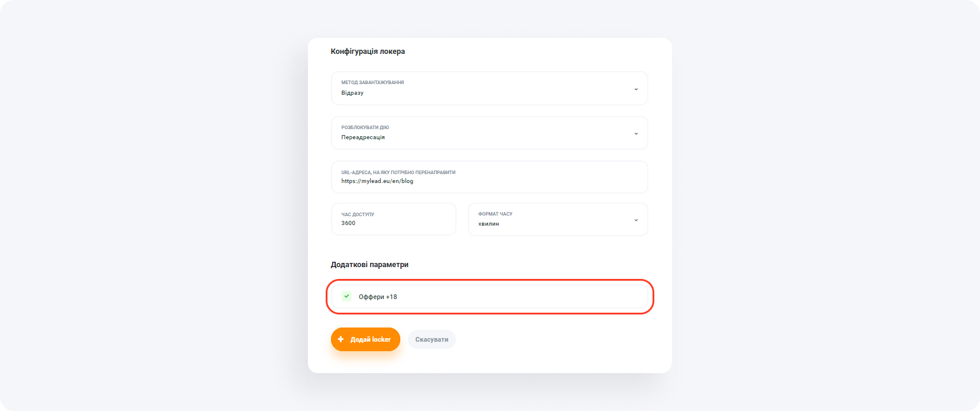
Task: Open the Метод завантажування dropdown
Action: click(489, 88)
